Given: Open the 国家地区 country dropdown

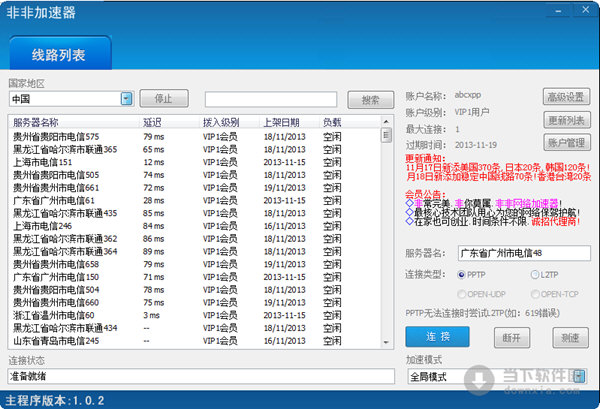Looking at the screenshot, I should [x=126, y=99].
